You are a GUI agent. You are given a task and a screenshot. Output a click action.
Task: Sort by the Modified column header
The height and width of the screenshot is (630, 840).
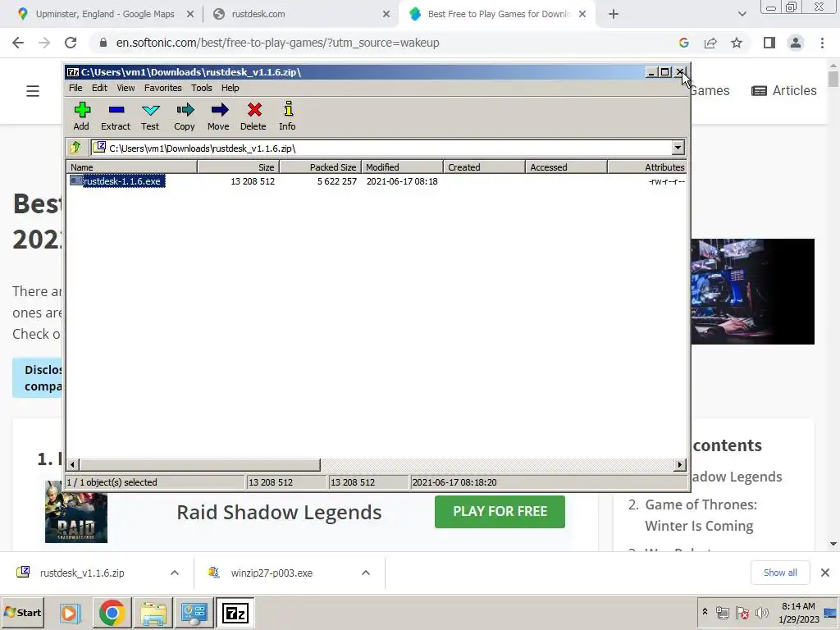402,167
